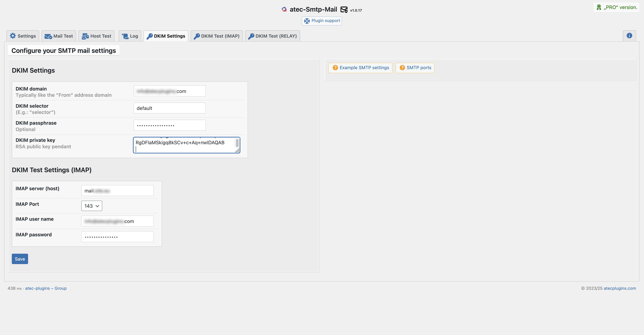Select the DKIM Settings tab

point(166,36)
